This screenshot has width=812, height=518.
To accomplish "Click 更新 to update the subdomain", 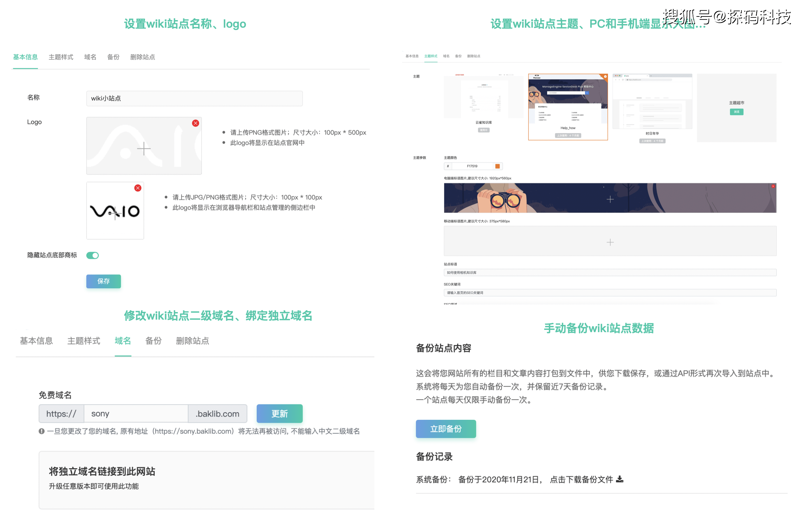I will point(279,414).
